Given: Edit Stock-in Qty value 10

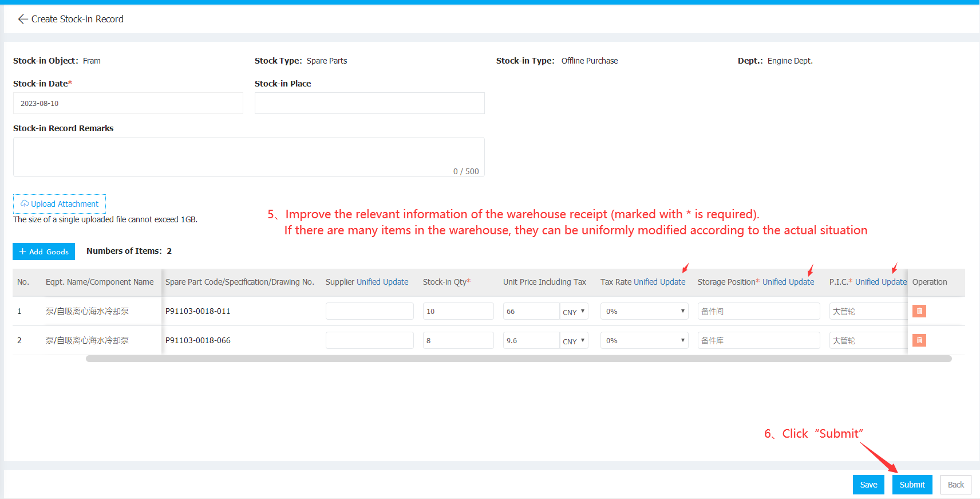Looking at the screenshot, I should pyautogui.click(x=459, y=311).
